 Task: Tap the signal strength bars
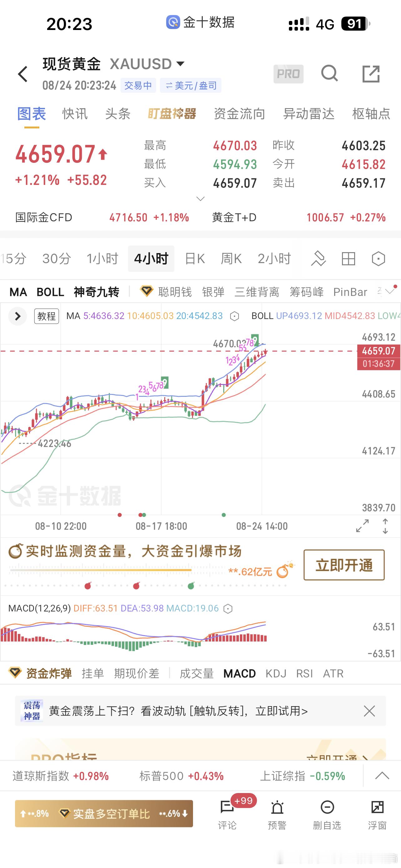point(299,24)
